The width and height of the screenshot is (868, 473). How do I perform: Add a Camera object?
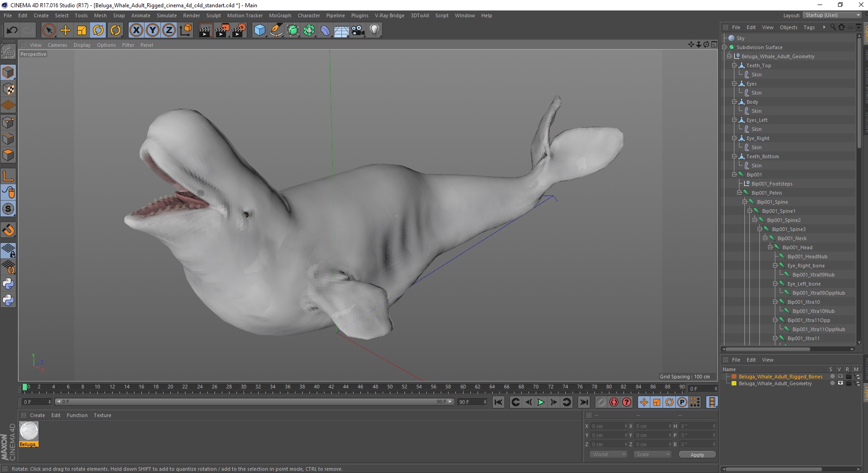tap(358, 30)
